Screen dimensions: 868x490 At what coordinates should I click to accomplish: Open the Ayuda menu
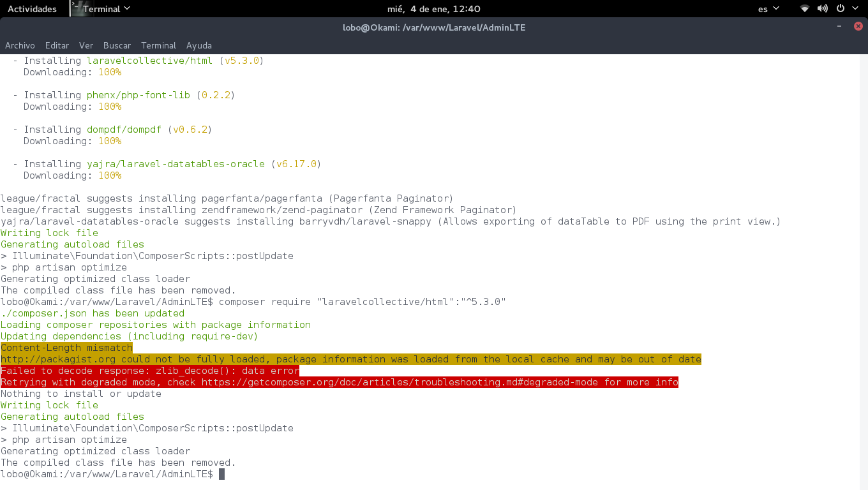(x=199, y=45)
